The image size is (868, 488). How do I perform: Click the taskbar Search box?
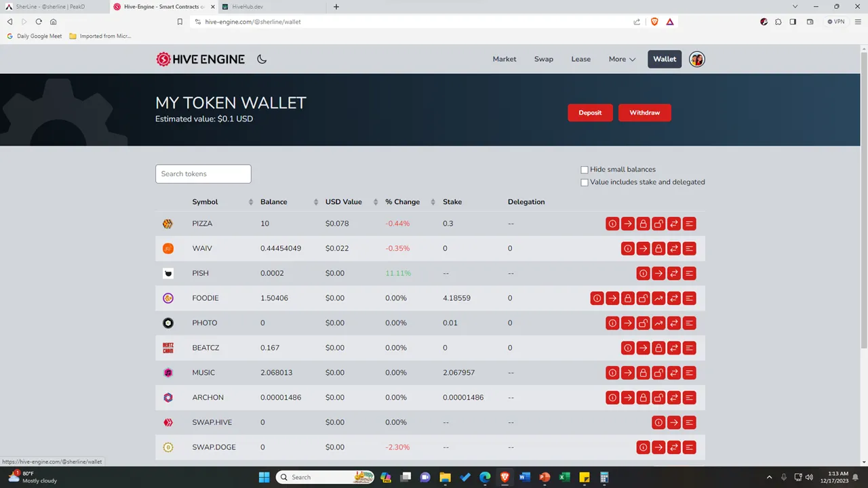(326, 477)
